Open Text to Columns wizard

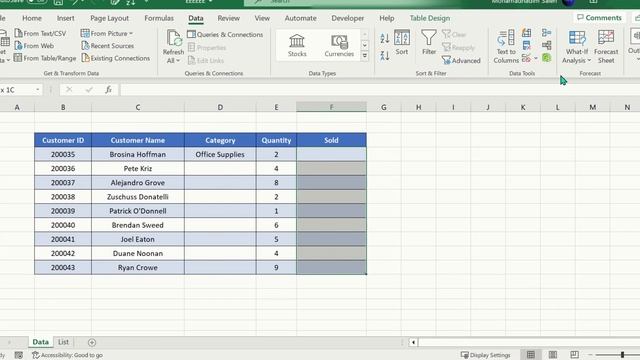pyautogui.click(x=506, y=46)
